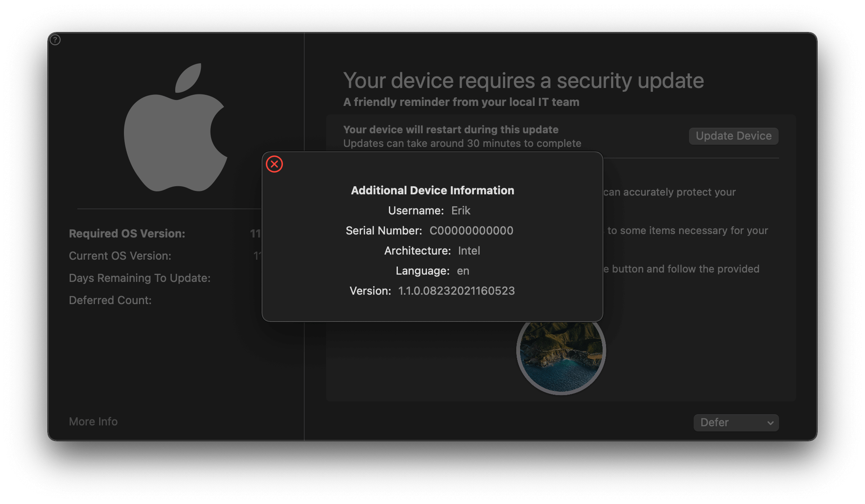
Task: Select the serial number C00000000000
Action: pyautogui.click(x=471, y=231)
